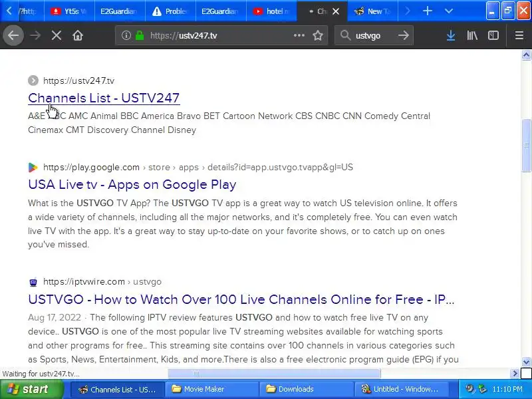Click the ustv247 result favicon
The height and width of the screenshot is (399, 532).
tap(33, 80)
